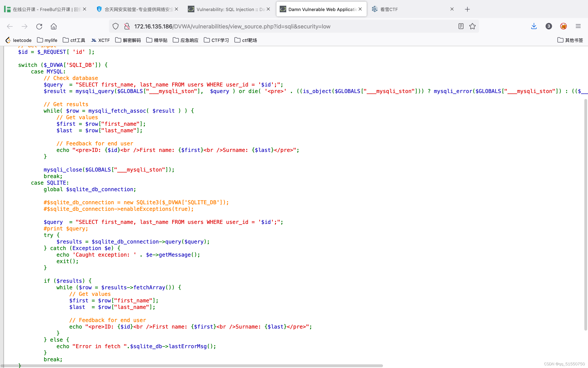Viewport: 588px width, 368px height.
Task: Open the ctf靶场 bookmarks folder
Action: pyautogui.click(x=246, y=40)
